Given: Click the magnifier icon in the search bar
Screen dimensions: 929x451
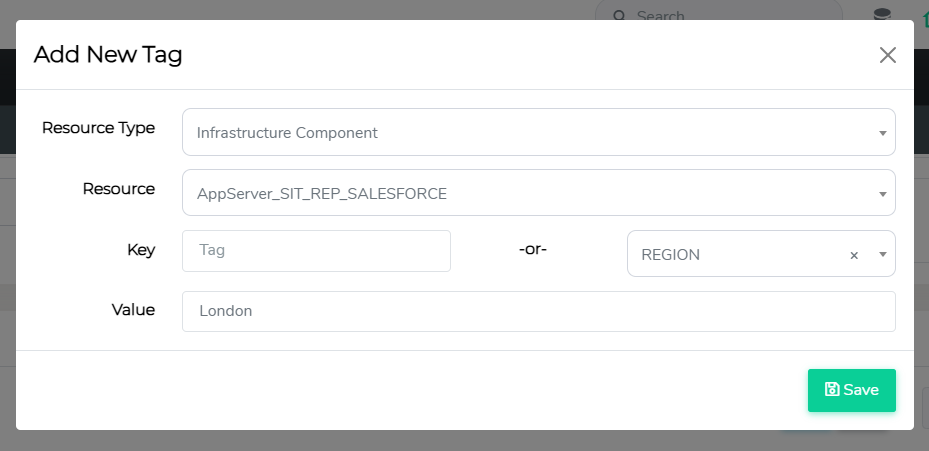Looking at the screenshot, I should tap(619, 16).
